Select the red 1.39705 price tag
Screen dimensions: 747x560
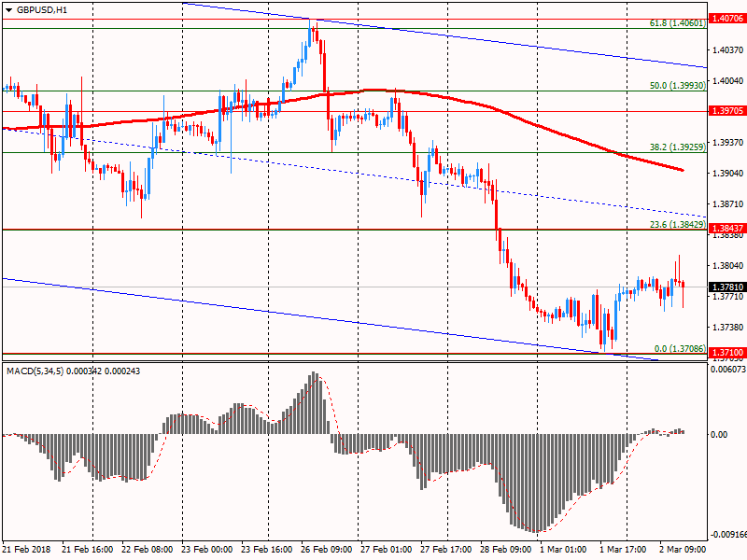[726, 111]
